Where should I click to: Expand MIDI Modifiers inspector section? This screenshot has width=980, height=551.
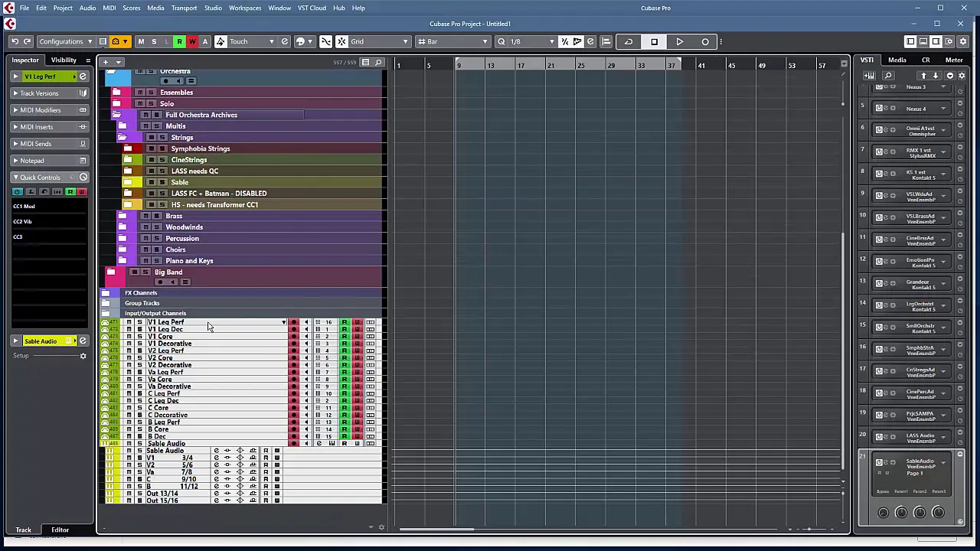pyautogui.click(x=49, y=110)
